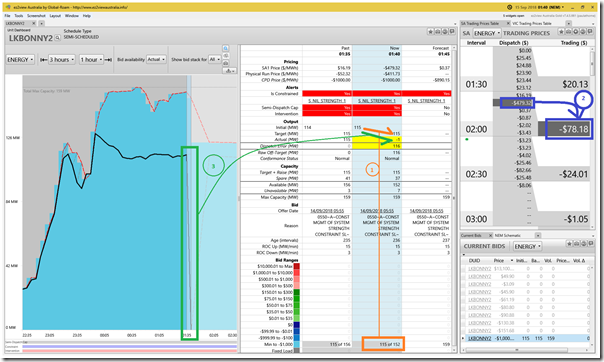Open the highlighted LKBONNY2 DUID link
The image size is (604, 362).
pyautogui.click(x=480, y=339)
